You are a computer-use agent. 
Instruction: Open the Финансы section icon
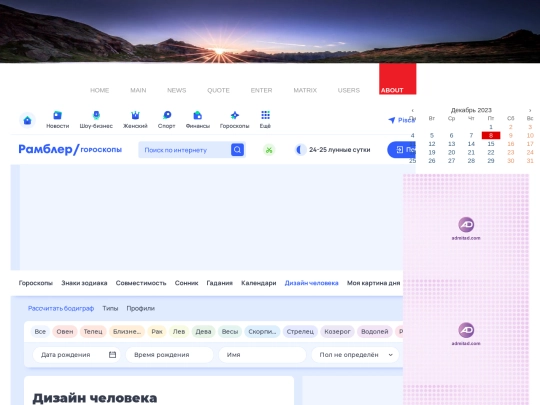coord(198,115)
